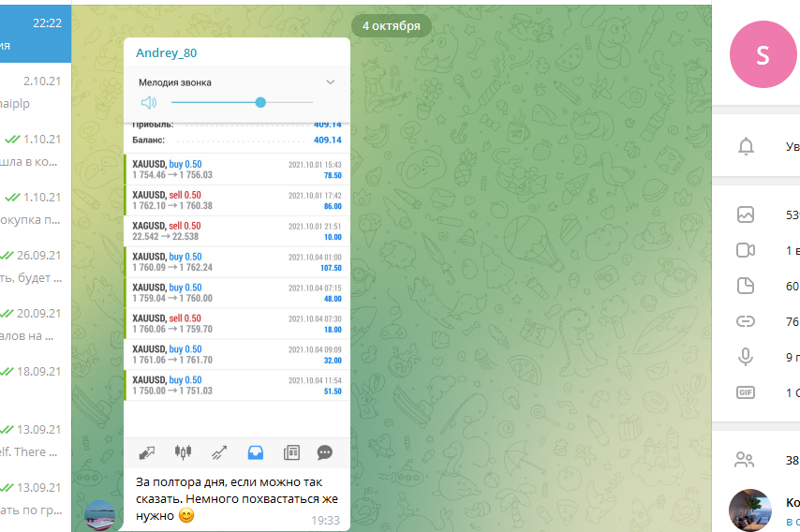Screen dimensions: 800x532
Task: Open chat with preview 'шла в ко...'
Action: pyautogui.click(x=36, y=150)
